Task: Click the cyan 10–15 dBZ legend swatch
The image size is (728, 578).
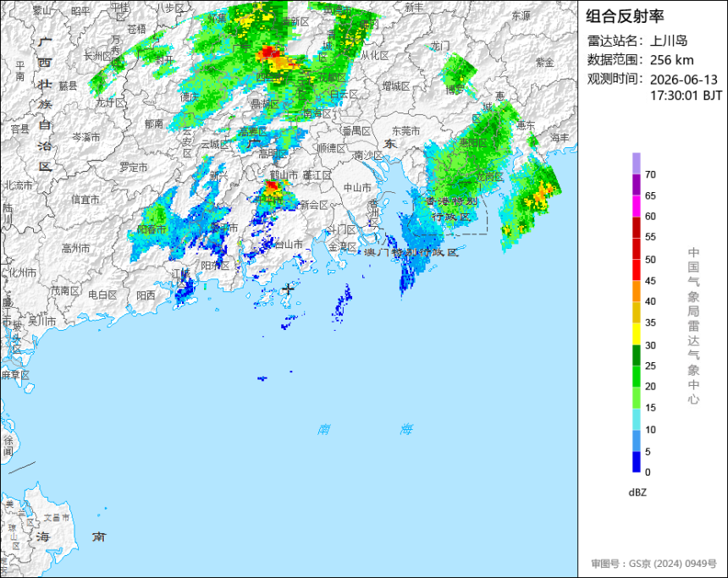Action: click(x=636, y=419)
